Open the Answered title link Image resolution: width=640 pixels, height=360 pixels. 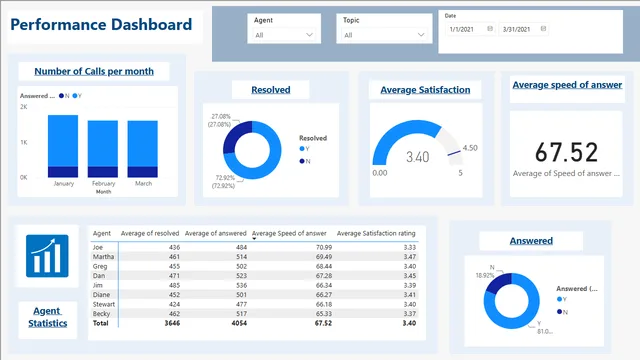pos(531,241)
